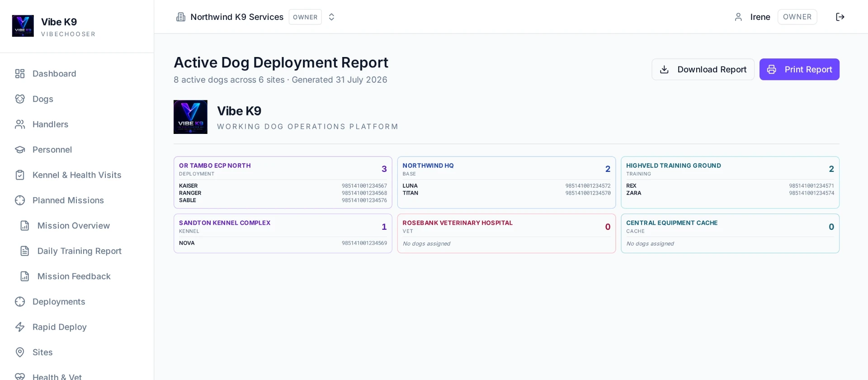Click Download Report button
The image size is (868, 380).
703,69
